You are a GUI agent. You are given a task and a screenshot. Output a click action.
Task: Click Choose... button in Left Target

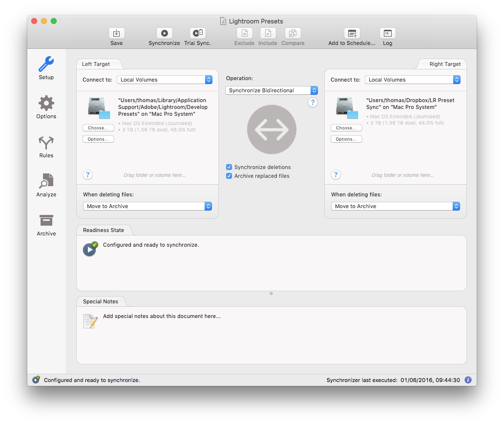[98, 128]
